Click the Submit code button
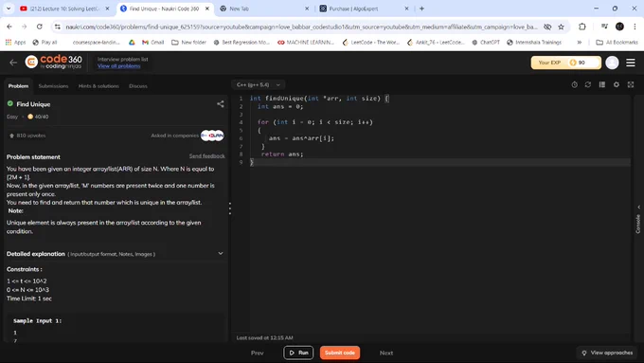This screenshot has height=363, width=644. [x=340, y=353]
